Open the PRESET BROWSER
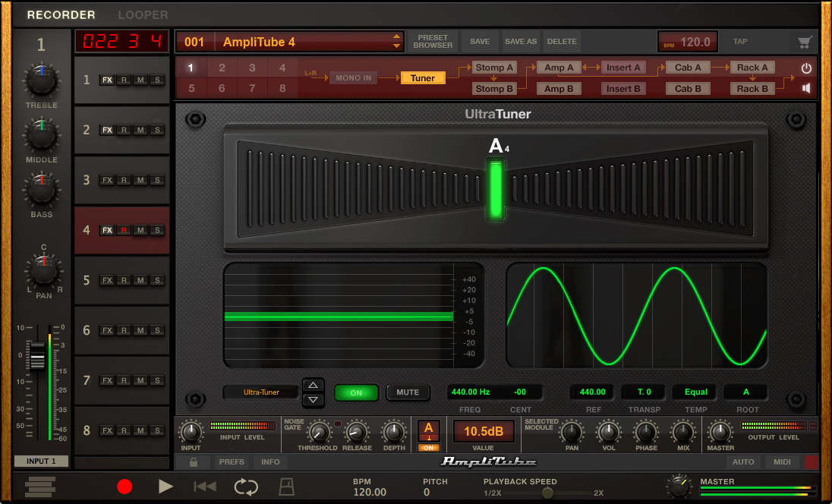 pos(433,42)
